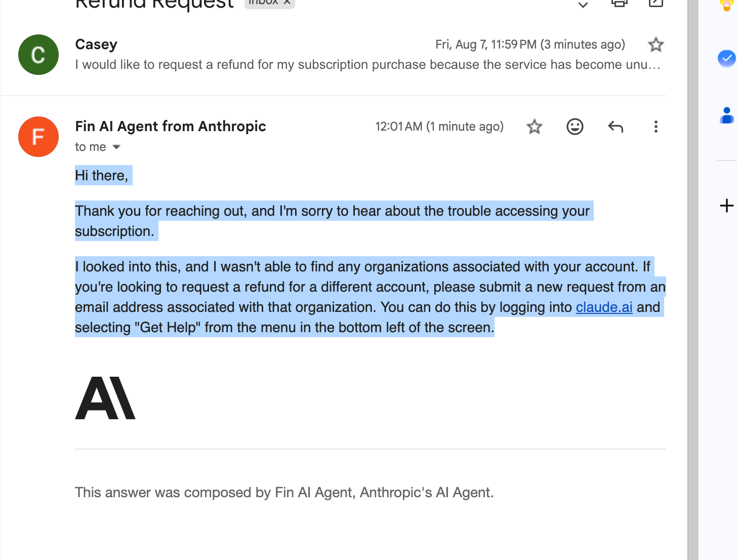Print all messages in the thread
The height and width of the screenshot is (560, 737).
point(619,3)
